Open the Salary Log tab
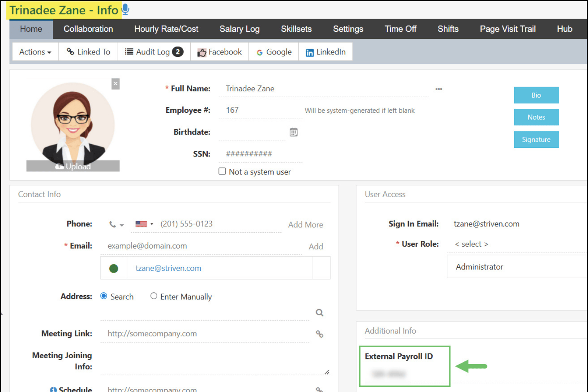The width and height of the screenshot is (588, 392). click(240, 29)
